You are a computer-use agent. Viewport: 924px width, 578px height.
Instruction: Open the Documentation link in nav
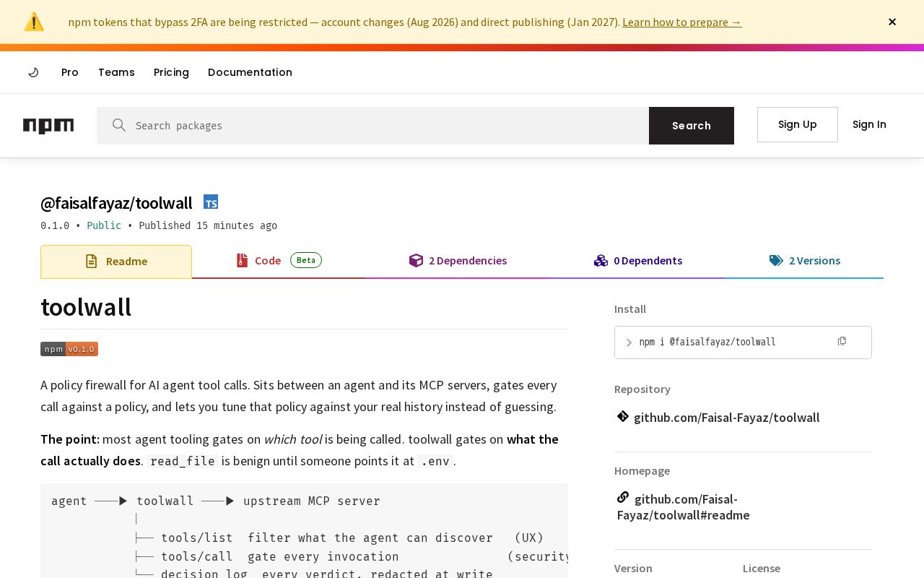(250, 72)
